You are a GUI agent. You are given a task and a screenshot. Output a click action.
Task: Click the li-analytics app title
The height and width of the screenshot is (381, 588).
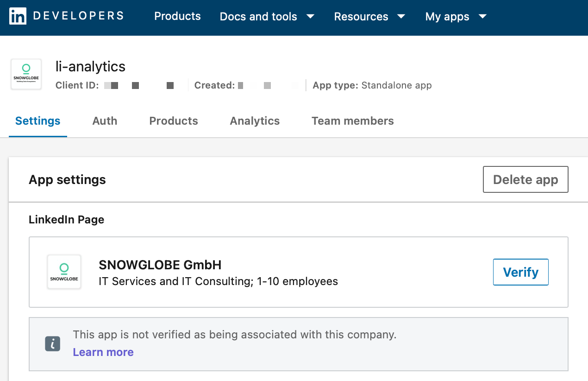tap(90, 66)
